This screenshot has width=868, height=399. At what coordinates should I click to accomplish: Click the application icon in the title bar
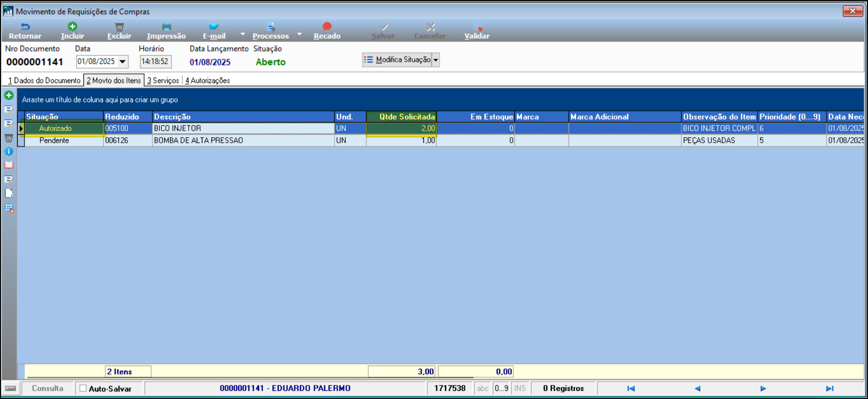point(8,11)
